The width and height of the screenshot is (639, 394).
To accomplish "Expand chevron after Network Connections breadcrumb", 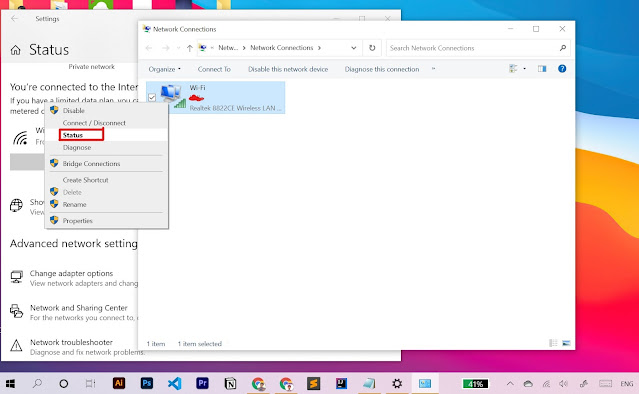I will click(319, 48).
